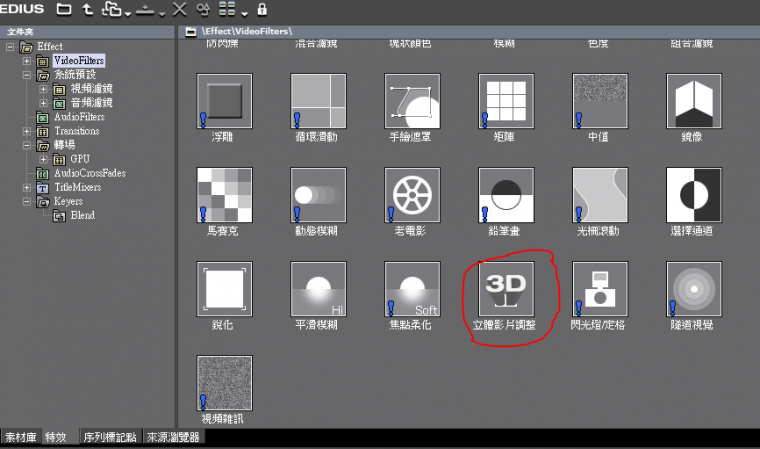Click the properties toolbar icon next to X

203,9
